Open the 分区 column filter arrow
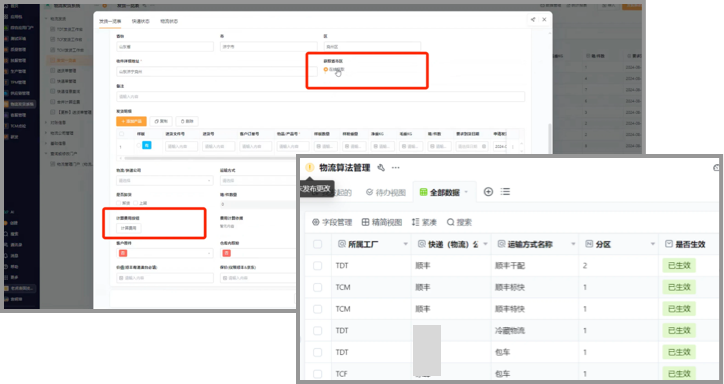Screen dimensions: 724x384 click(652, 244)
